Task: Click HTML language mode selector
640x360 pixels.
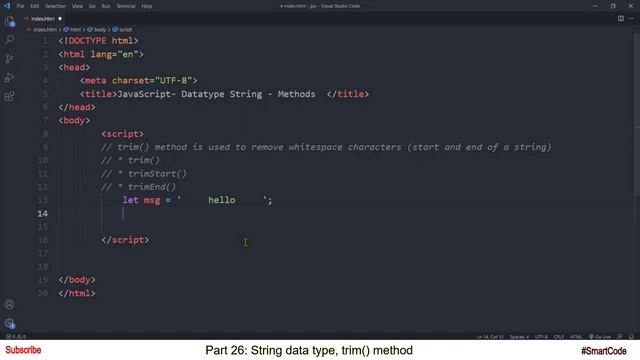Action: click(x=576, y=337)
